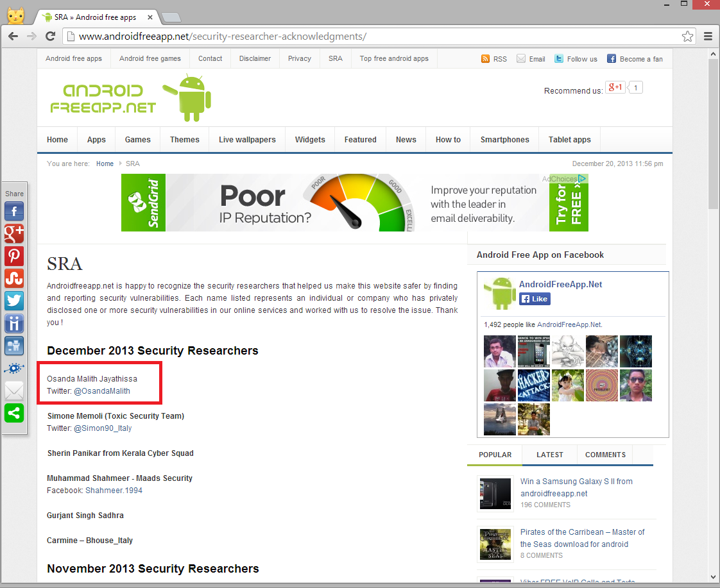Open the Themes navigation menu item

tap(184, 139)
